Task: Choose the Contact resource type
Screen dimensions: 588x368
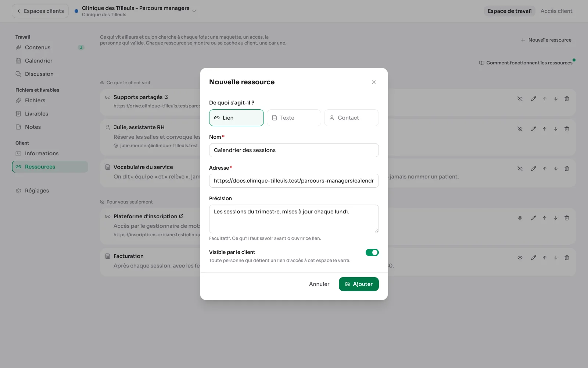Action: tap(351, 118)
